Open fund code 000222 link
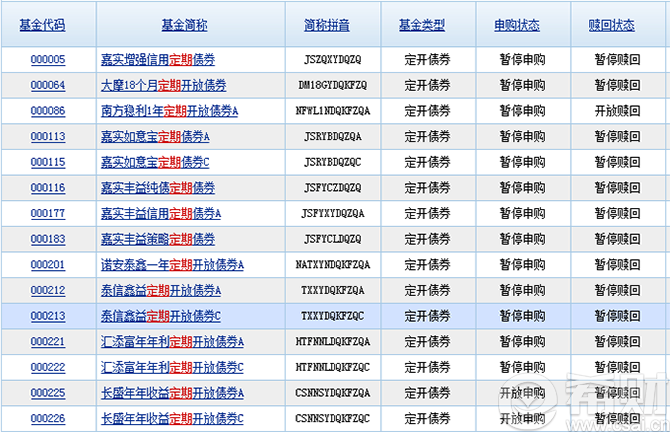 48,367
